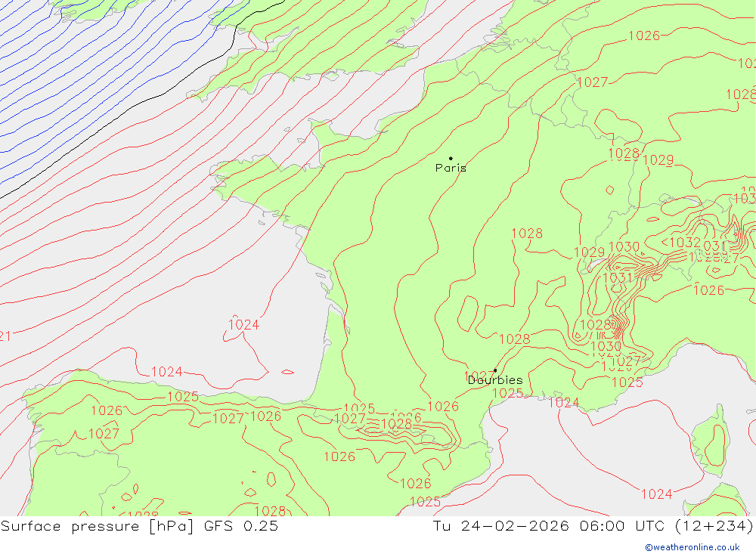The image size is (756, 554).
Task: Click the 1024 isobar label south of Corsica
Action: [x=657, y=494]
